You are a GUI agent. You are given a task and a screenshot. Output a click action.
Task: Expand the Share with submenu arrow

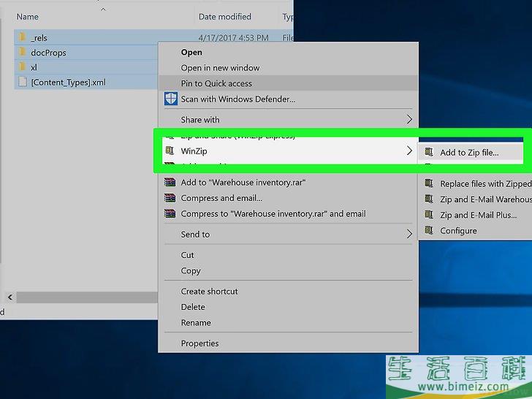tap(409, 119)
